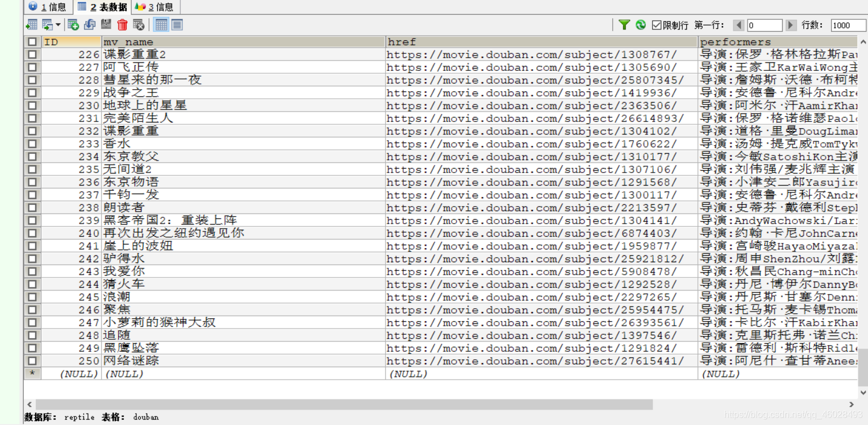Viewport: 868px width, 425px height.
Task: Click the export table data icon
Action: (x=32, y=24)
